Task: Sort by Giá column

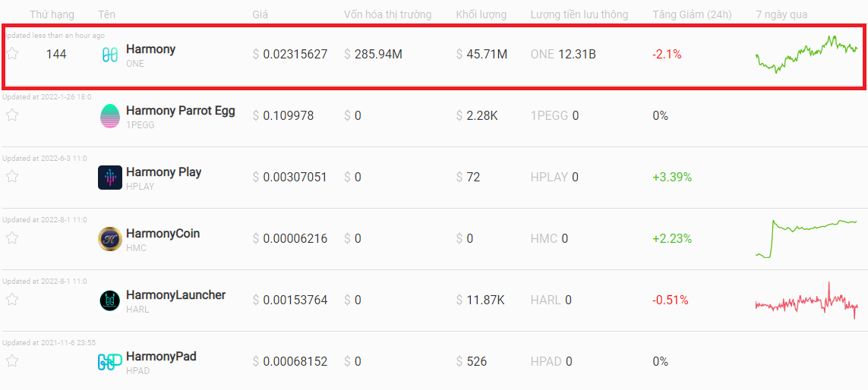Action: pos(260,15)
